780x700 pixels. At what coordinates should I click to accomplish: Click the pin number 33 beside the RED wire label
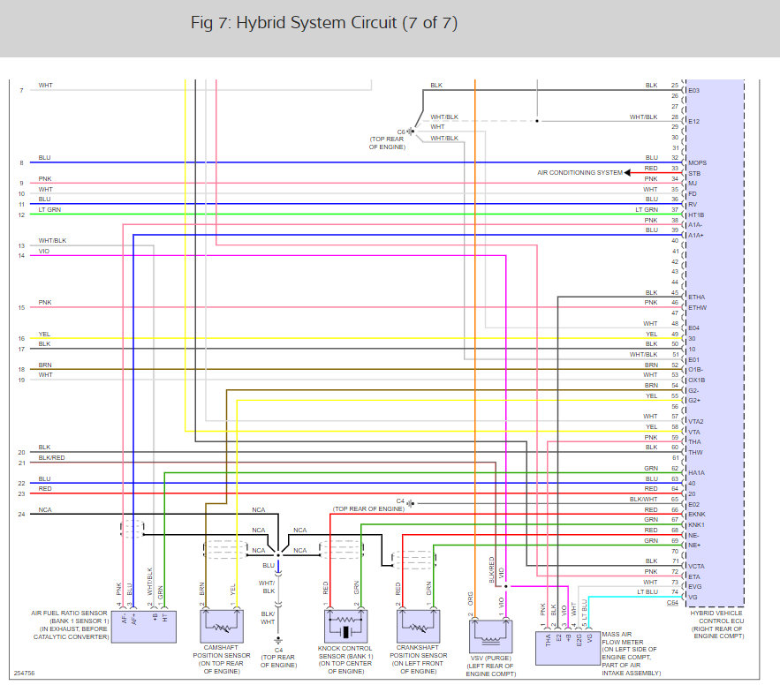675,168
